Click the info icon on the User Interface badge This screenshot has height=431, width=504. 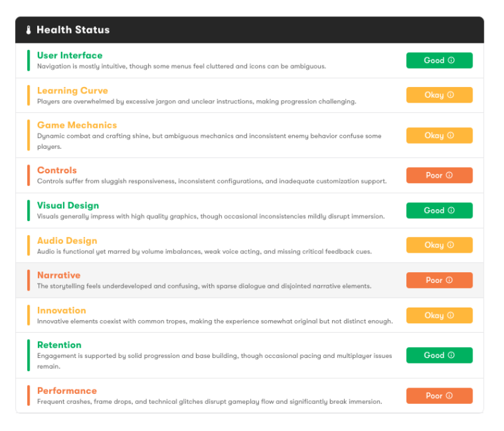point(451,60)
